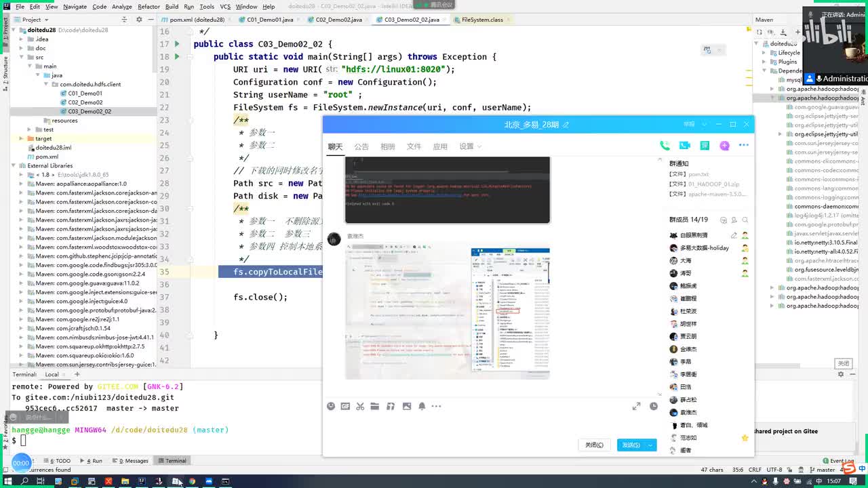This screenshot has height=488, width=868.
Task: Open more options dots in chat header
Action: click(x=744, y=146)
